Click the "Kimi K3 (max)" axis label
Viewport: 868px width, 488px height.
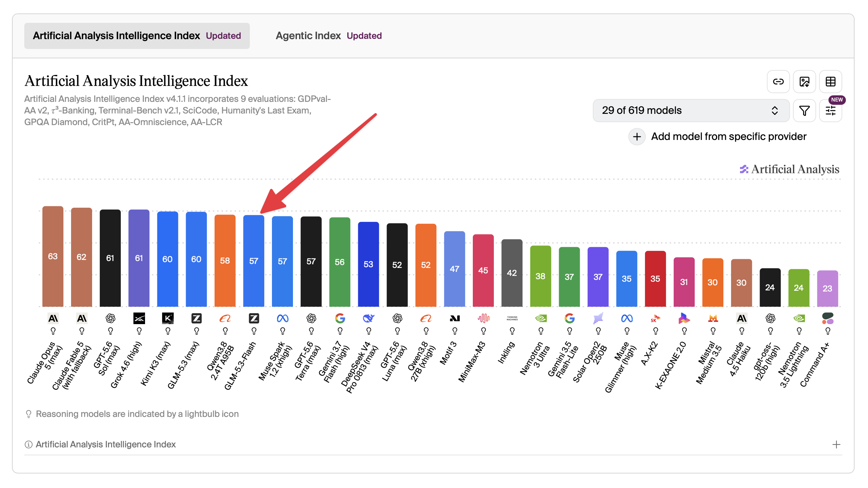pyautogui.click(x=155, y=364)
